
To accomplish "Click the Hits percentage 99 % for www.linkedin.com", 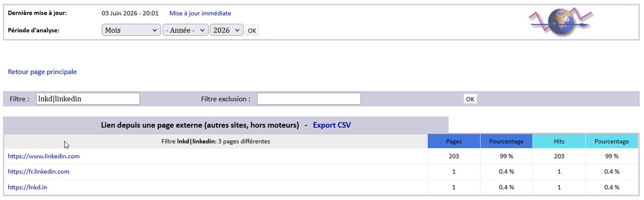I will click(x=612, y=156).
